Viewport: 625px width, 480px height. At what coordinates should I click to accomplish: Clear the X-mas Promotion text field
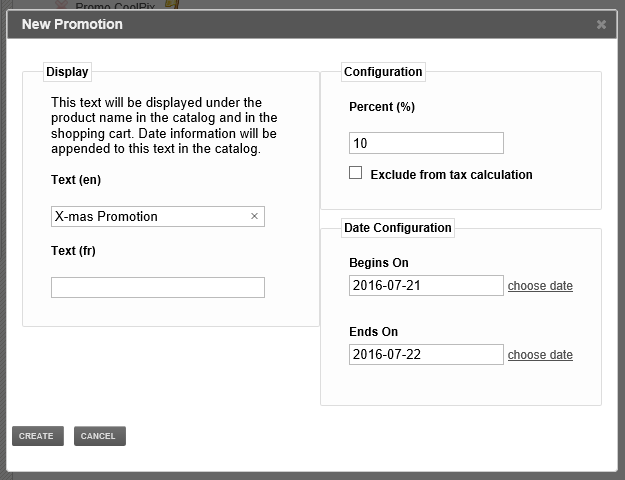(254, 216)
